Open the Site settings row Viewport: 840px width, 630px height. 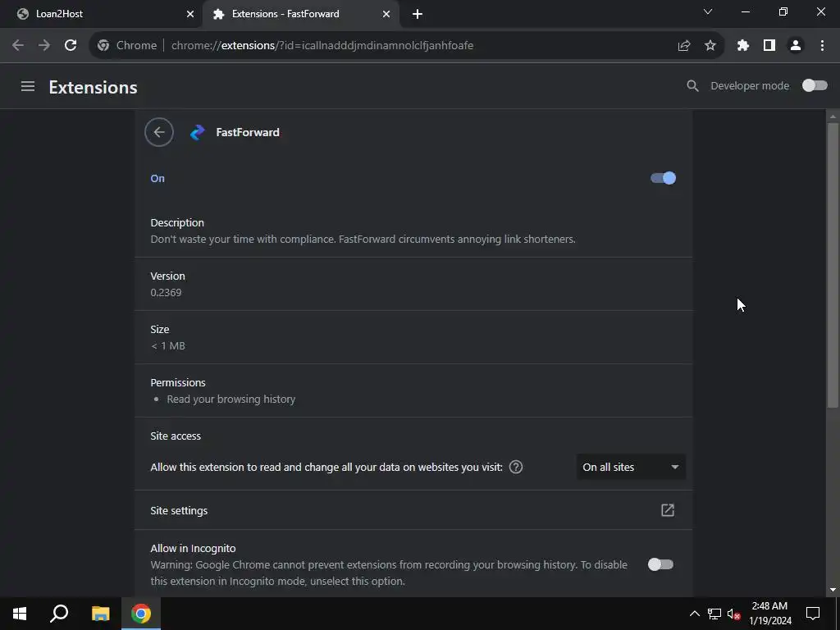tap(413, 510)
